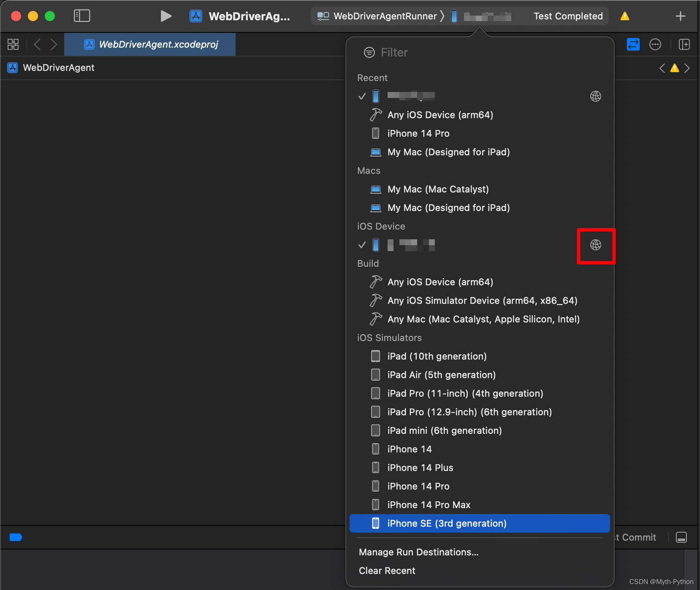Click the Commit label in bottom bar
The image size is (700, 590).
click(639, 537)
